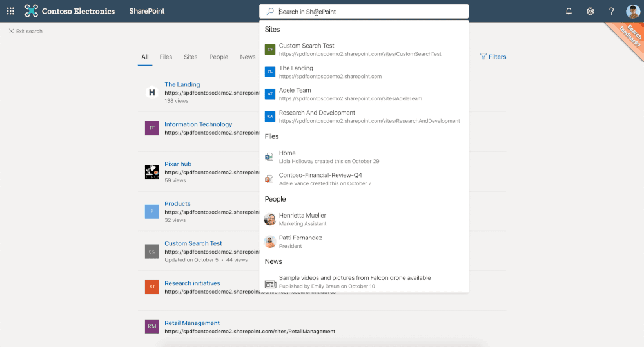Select Research And Development suggestion
644x347 pixels.
[364, 117]
